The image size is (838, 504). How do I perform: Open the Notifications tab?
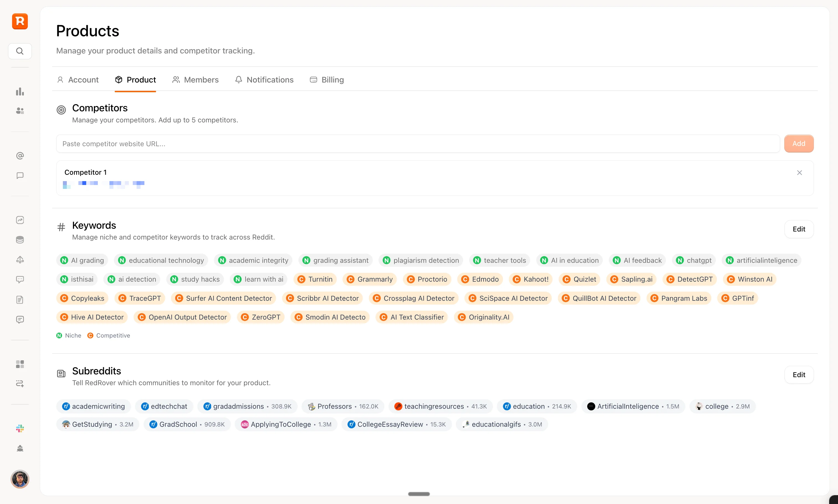point(264,80)
